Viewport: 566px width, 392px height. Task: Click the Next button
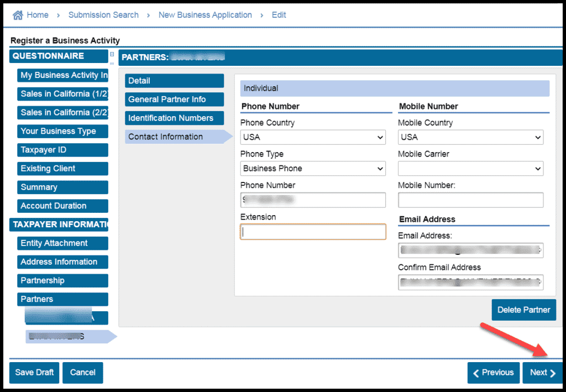pyautogui.click(x=542, y=373)
